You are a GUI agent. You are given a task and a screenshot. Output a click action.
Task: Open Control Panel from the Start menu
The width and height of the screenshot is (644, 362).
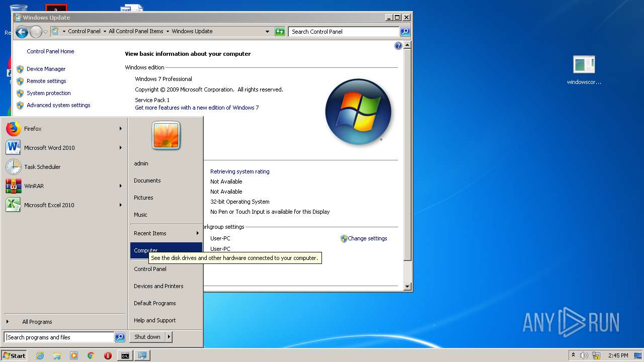point(166,269)
